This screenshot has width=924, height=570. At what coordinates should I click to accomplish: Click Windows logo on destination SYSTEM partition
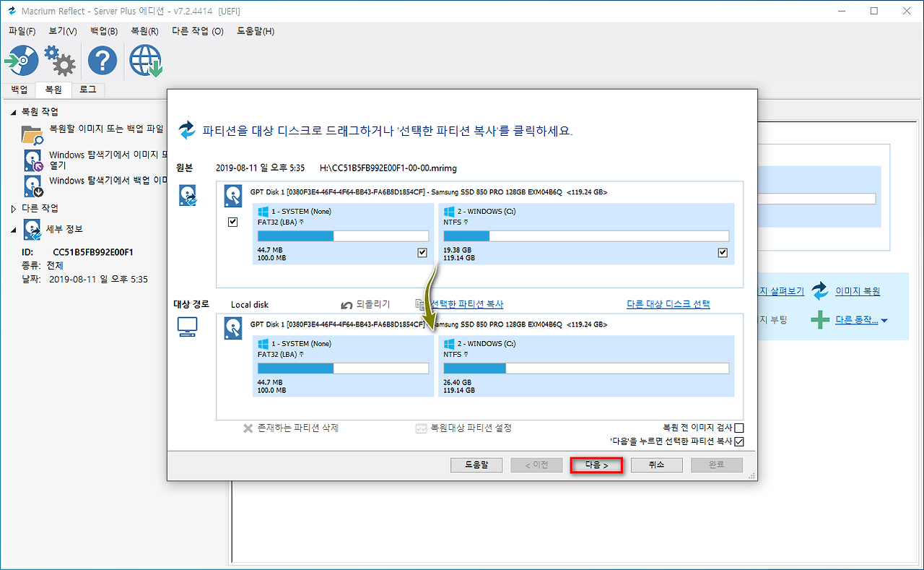point(263,344)
